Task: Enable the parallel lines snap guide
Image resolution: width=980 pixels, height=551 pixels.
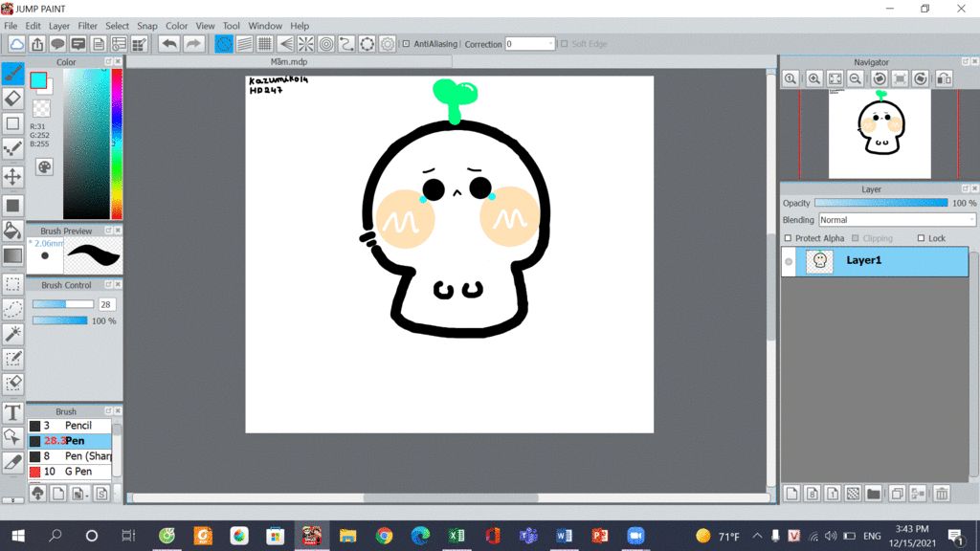Action: point(244,44)
